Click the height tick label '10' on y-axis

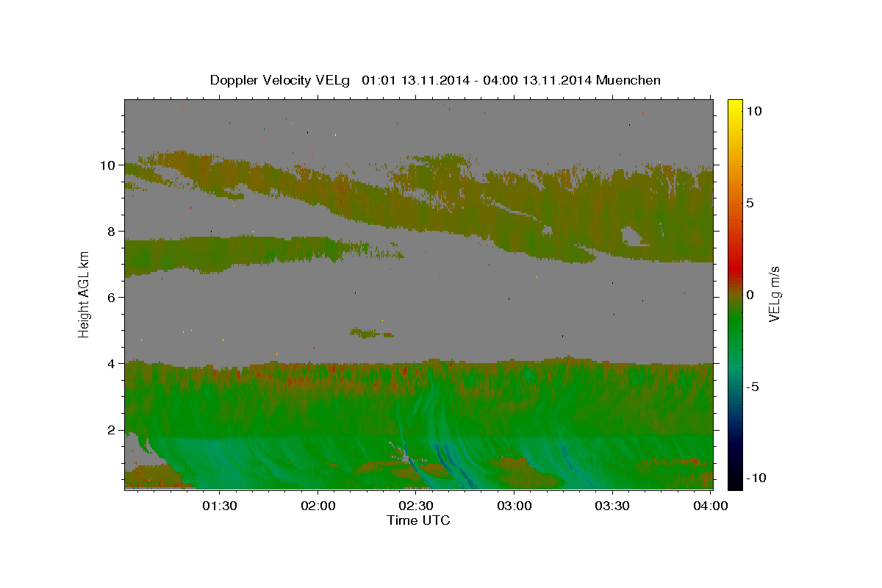pyautogui.click(x=108, y=165)
